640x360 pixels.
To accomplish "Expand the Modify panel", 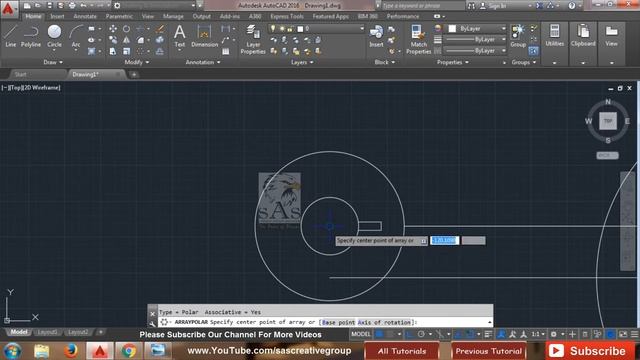I will [x=137, y=62].
